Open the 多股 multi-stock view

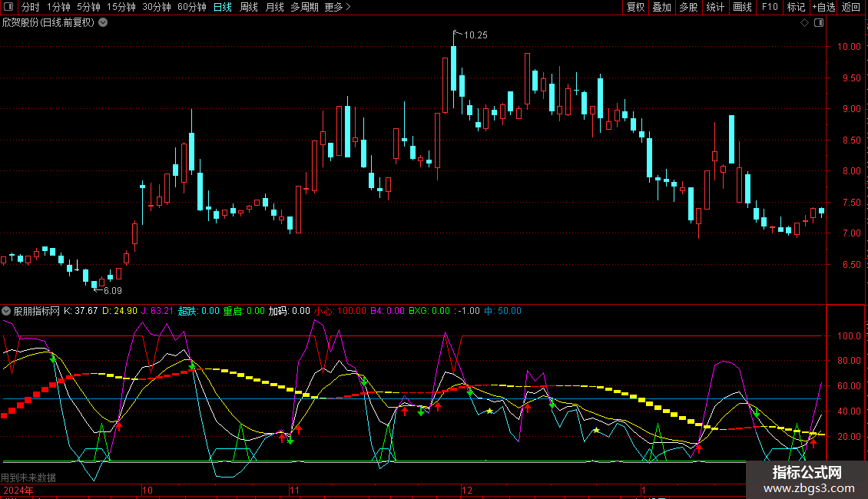(689, 7)
